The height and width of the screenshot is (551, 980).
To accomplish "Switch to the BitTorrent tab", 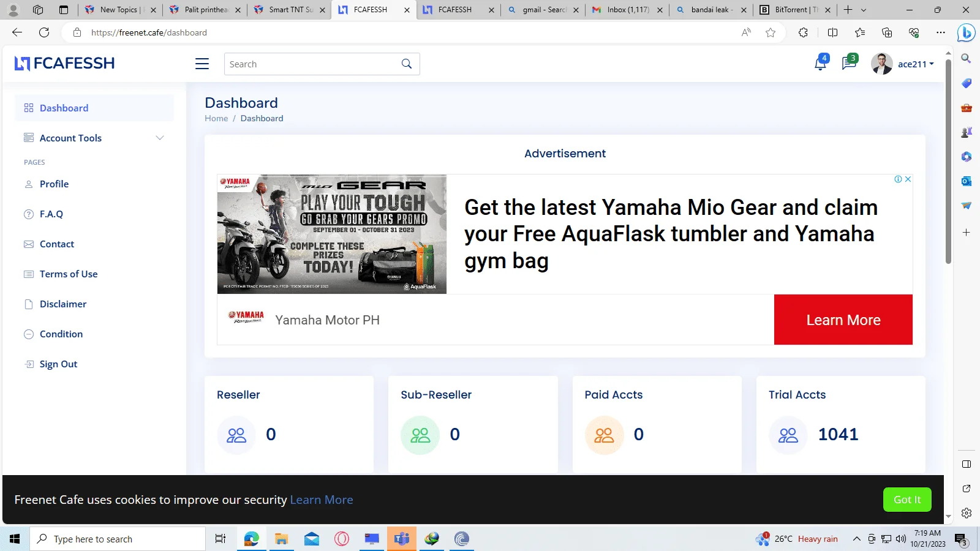I will click(796, 10).
